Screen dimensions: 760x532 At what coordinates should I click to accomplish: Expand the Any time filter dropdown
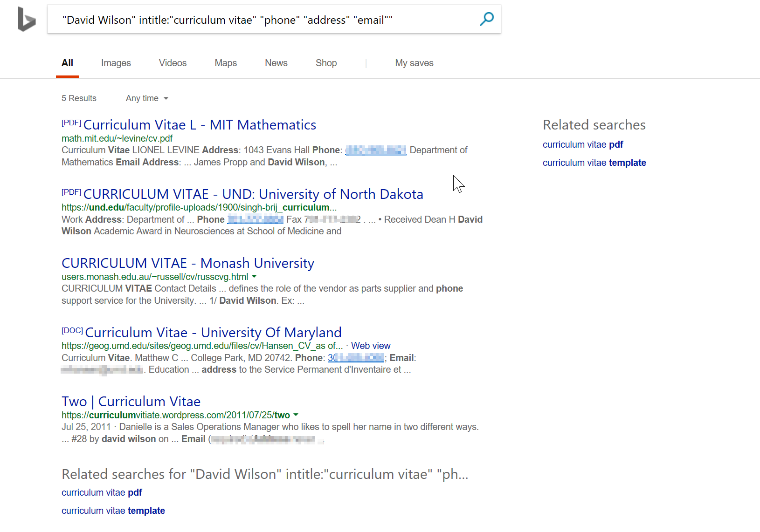(x=147, y=98)
